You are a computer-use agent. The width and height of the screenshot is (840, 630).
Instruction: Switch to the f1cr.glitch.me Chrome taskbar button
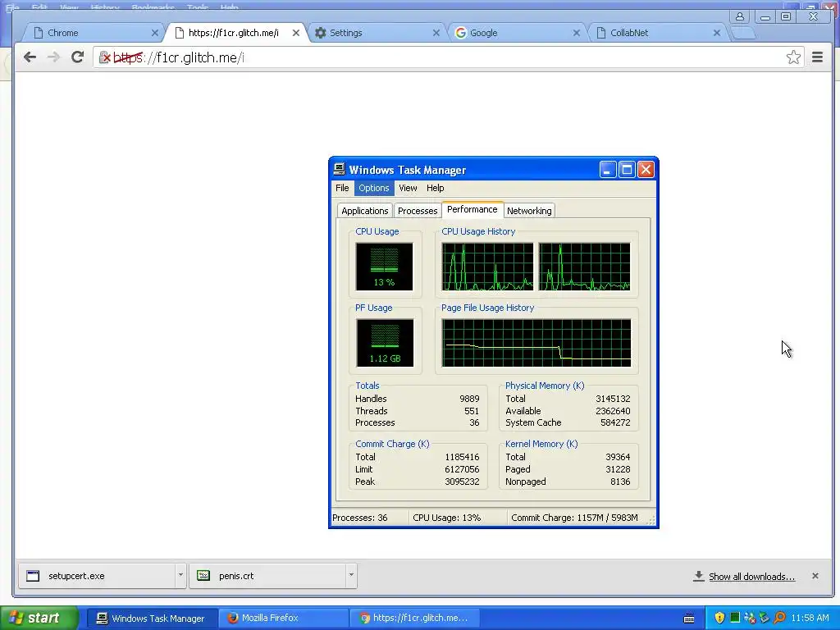[x=414, y=619]
